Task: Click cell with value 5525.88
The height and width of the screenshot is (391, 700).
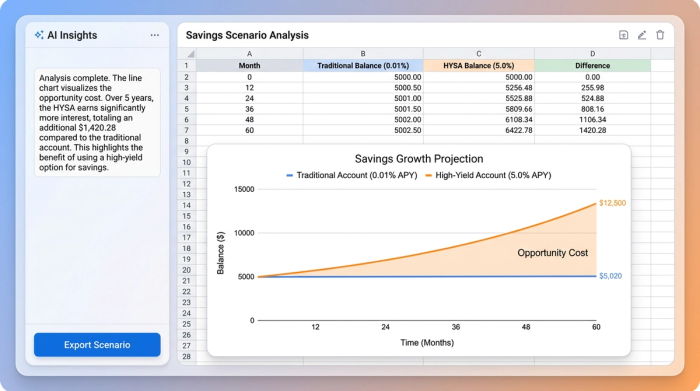Action: [479, 98]
